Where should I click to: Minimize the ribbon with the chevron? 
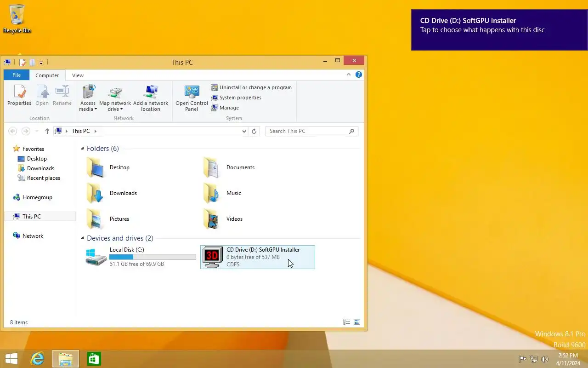point(349,75)
